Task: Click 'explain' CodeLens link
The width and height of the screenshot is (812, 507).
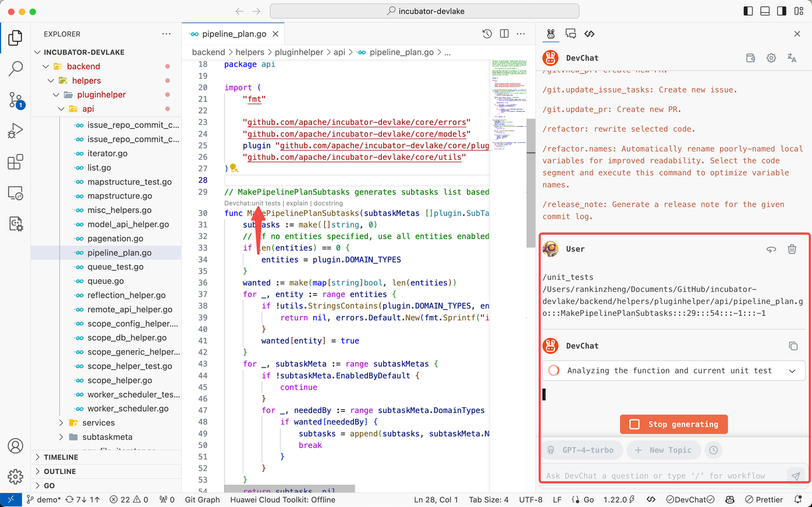Action: coord(297,203)
